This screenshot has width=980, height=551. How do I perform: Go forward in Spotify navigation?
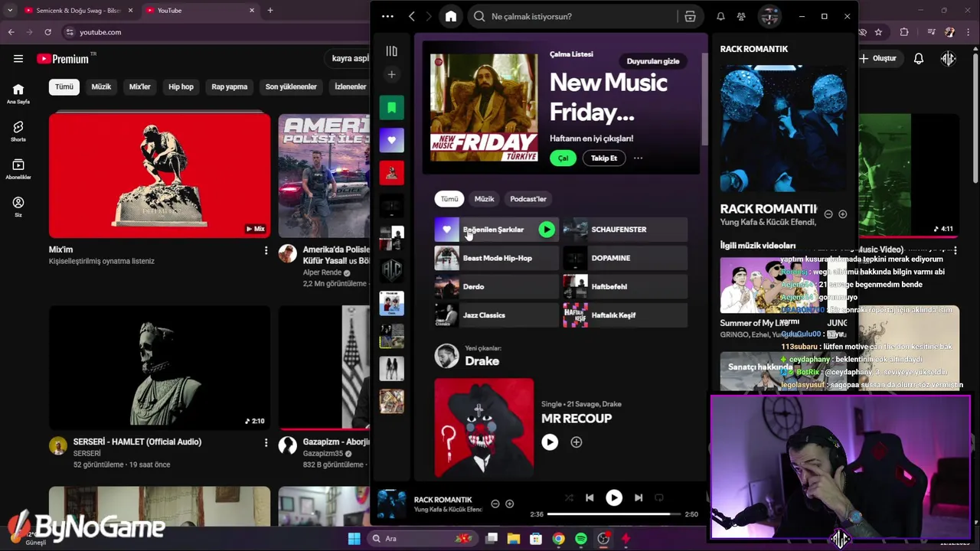coord(429,16)
